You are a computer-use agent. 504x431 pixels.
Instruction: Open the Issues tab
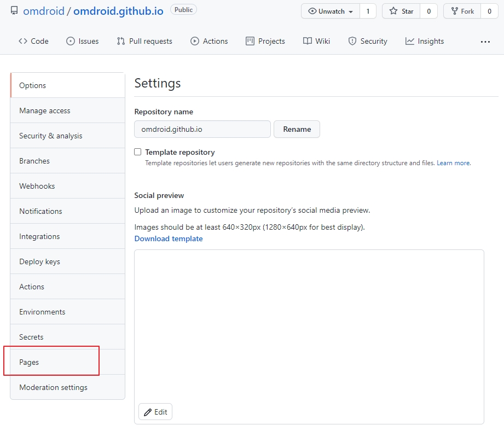(82, 41)
